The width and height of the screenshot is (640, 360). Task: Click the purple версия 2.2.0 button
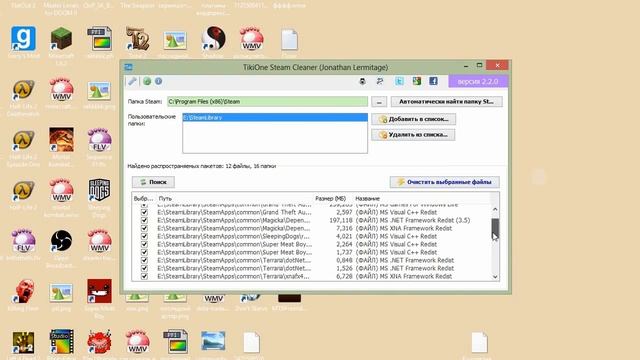click(x=478, y=81)
